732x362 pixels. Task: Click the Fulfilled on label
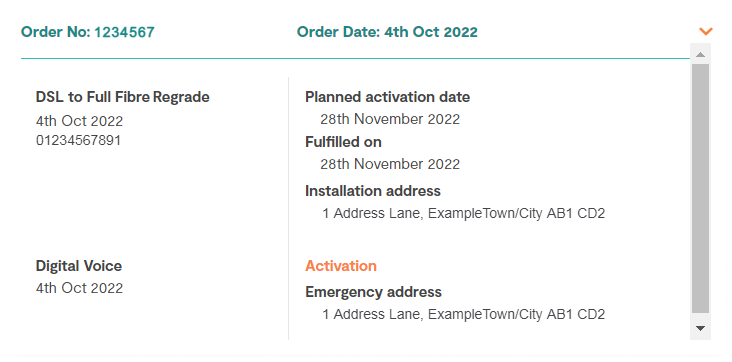(343, 142)
